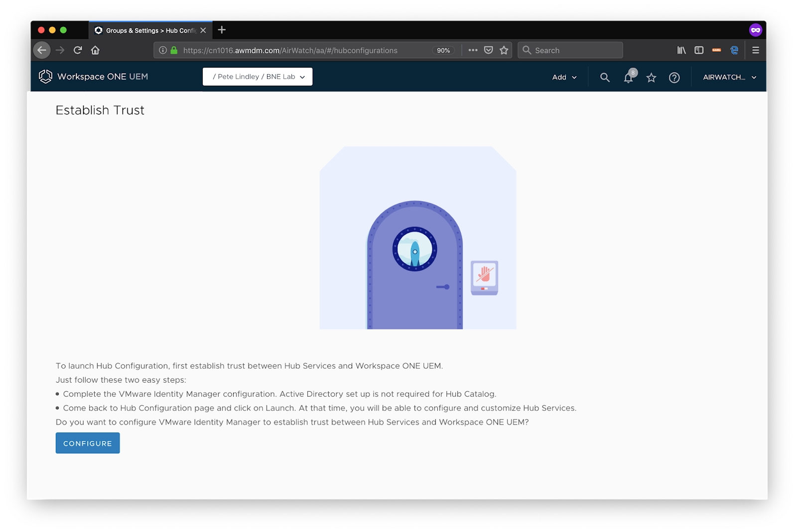Image resolution: width=797 pixels, height=532 pixels.
Task: Expand the Add menu
Action: (564, 77)
